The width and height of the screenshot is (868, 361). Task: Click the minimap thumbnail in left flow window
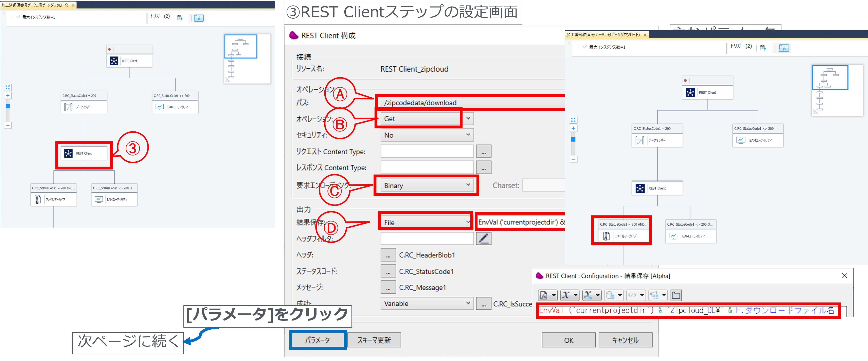point(247,59)
